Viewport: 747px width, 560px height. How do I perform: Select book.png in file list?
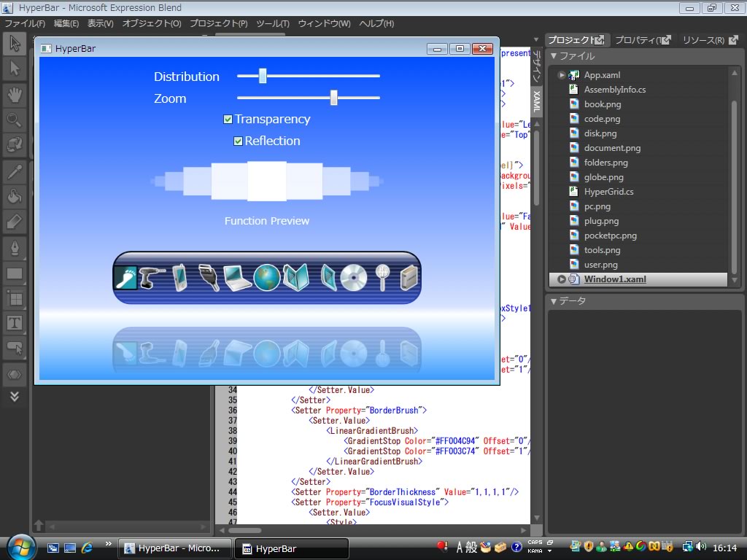(602, 104)
